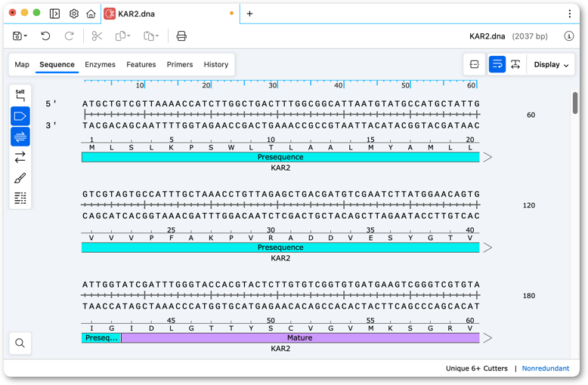Click the KAR2.dna tab title text

click(136, 14)
